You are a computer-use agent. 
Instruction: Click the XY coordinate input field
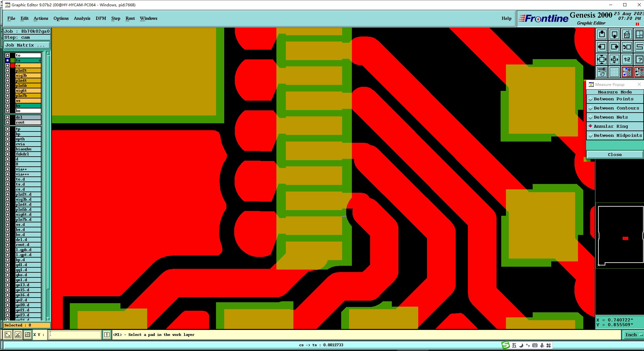click(x=75, y=335)
